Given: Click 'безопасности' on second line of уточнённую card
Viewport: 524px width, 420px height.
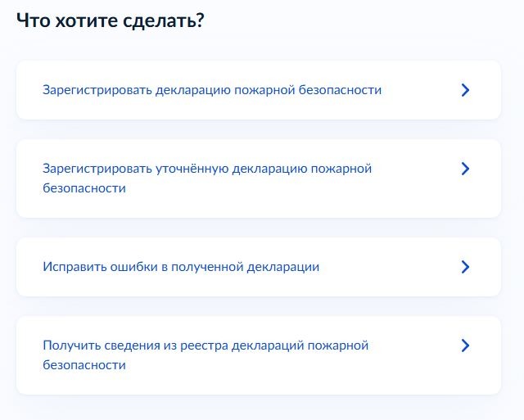Looking at the screenshot, I should tap(84, 188).
